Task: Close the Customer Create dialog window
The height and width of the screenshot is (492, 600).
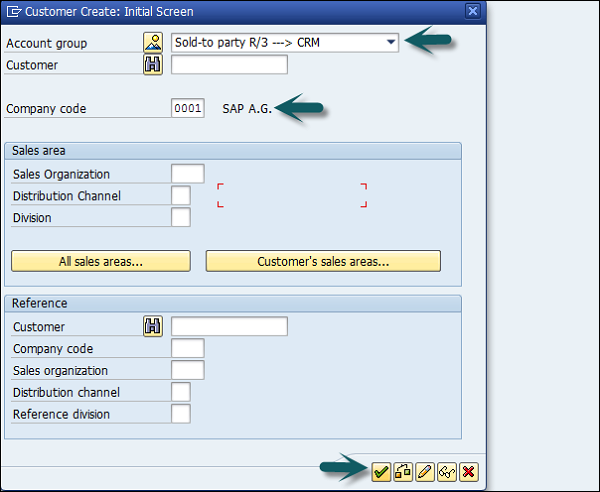Action: click(472, 11)
